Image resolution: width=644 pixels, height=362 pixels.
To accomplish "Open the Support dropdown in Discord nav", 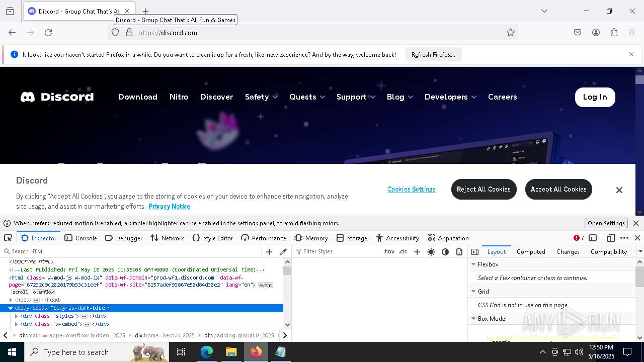I will 356,97.
